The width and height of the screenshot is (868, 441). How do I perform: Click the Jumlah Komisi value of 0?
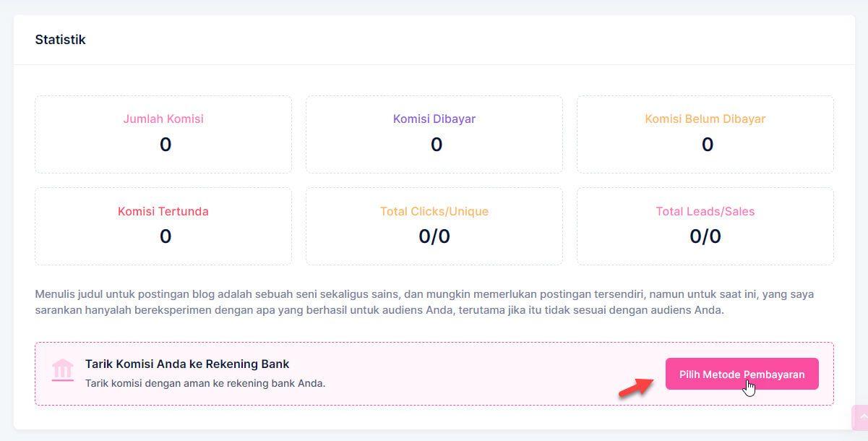pos(166,145)
